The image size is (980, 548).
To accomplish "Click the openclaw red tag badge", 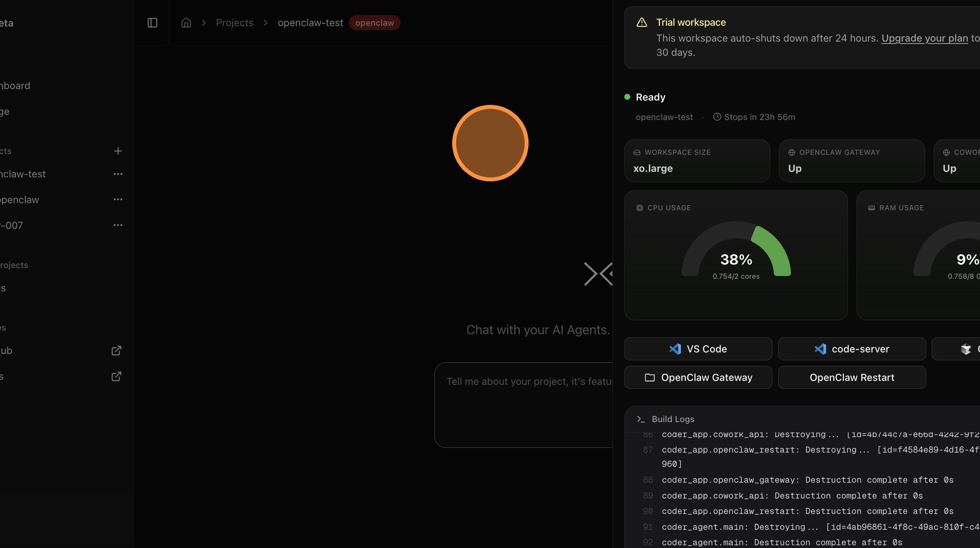I will pyautogui.click(x=374, y=23).
